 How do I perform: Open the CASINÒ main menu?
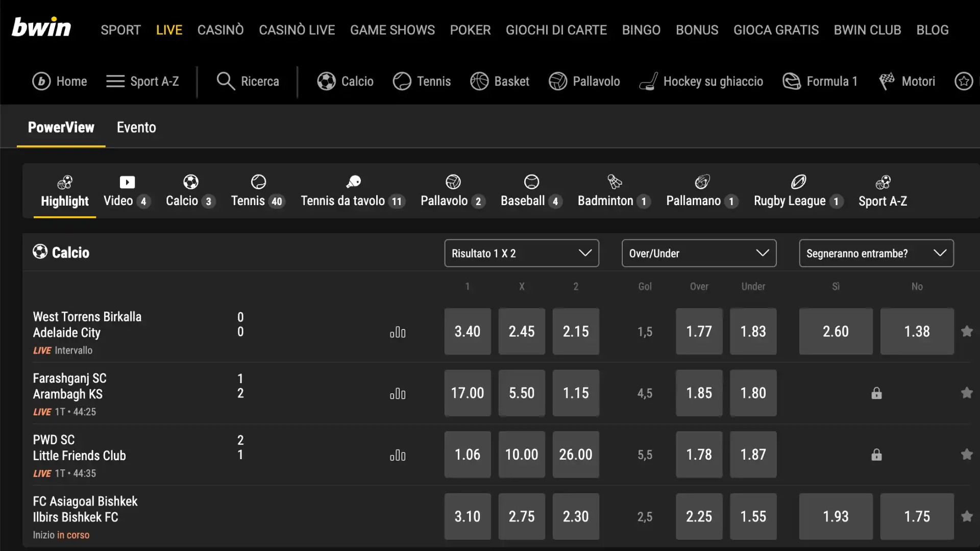click(x=220, y=30)
